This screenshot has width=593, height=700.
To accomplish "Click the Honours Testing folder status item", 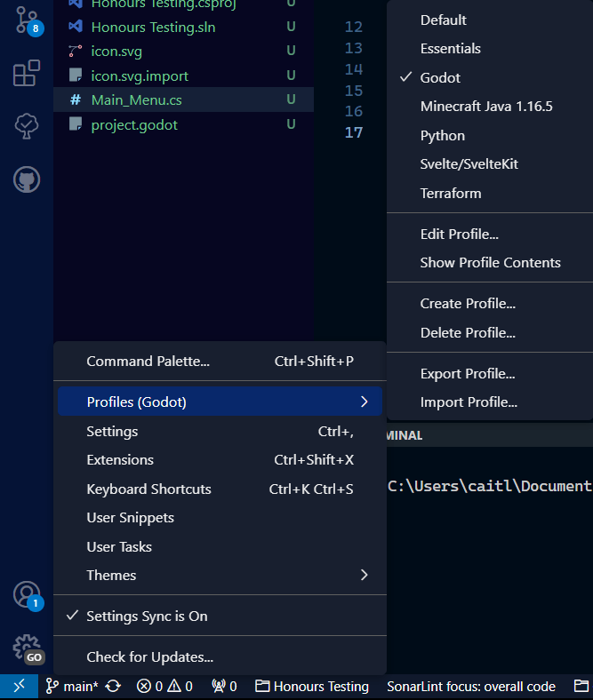I will tap(312, 686).
